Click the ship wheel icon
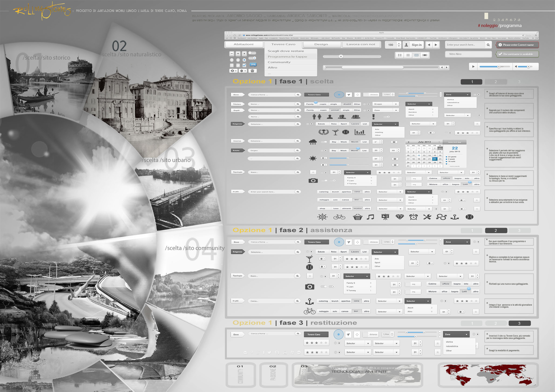 pyautogui.click(x=322, y=217)
